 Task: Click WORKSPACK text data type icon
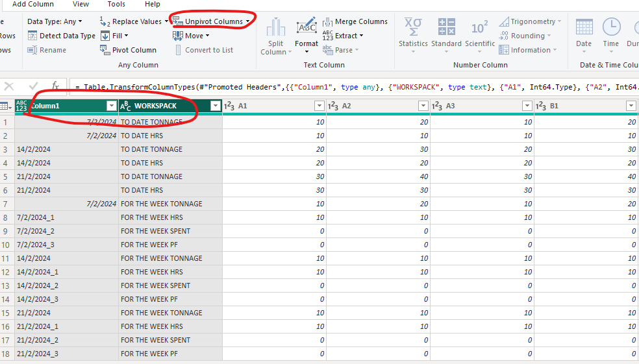tap(125, 106)
